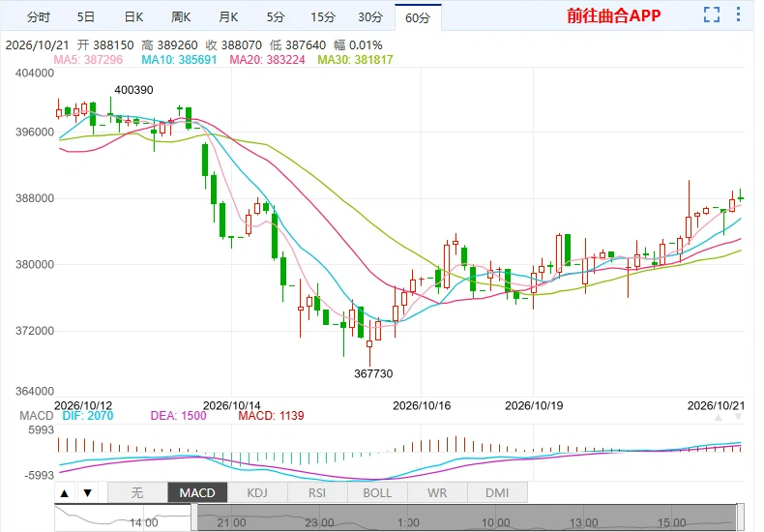Image resolution: width=764 pixels, height=532 pixels.
Task: Click right handle of time range slider
Action: pyautogui.click(x=741, y=517)
